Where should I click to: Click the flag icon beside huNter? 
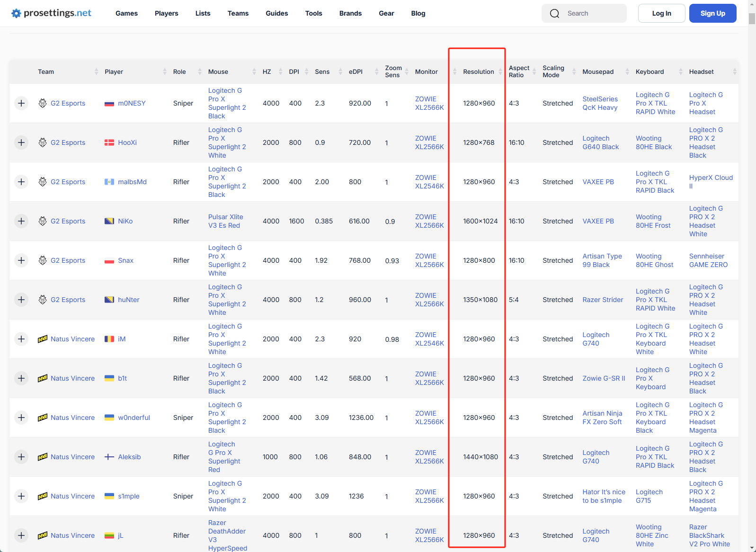pyautogui.click(x=109, y=300)
